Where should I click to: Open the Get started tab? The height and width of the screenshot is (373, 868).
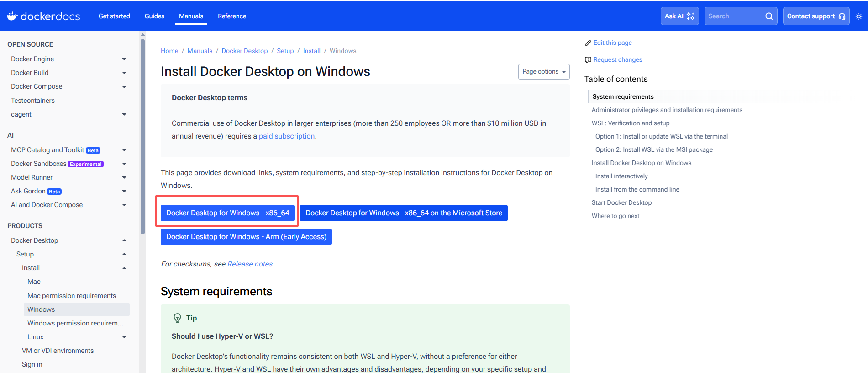pyautogui.click(x=114, y=16)
